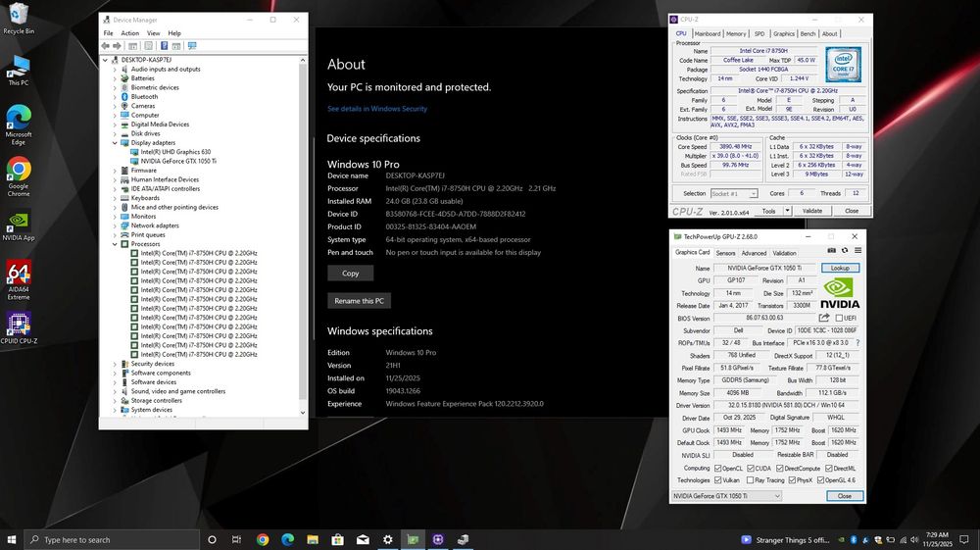
Task: Switch to the Advanced tab in GPU-Z
Action: pos(754,253)
